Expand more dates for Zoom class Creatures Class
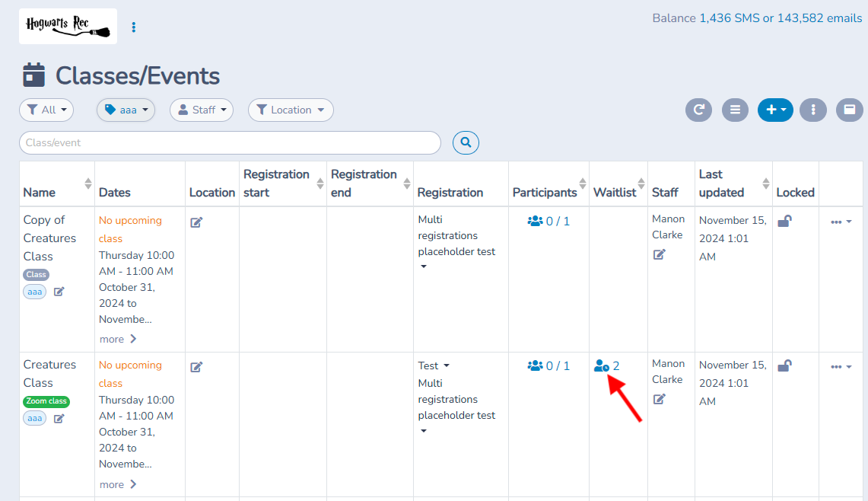 pos(118,484)
